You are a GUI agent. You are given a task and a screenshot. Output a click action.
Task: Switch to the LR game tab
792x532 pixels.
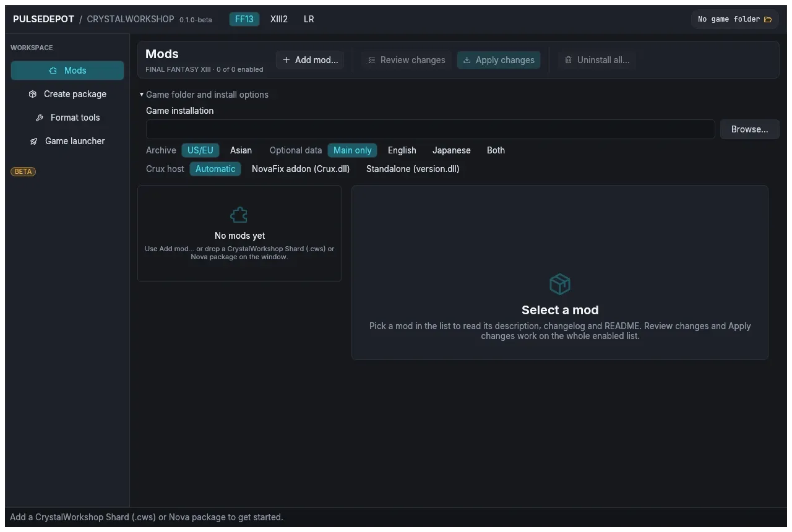pos(309,19)
